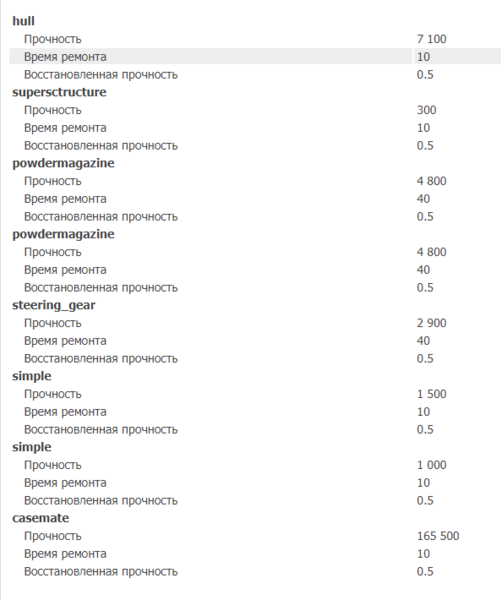Click Прочность value 1 500 under simple

tap(431, 394)
